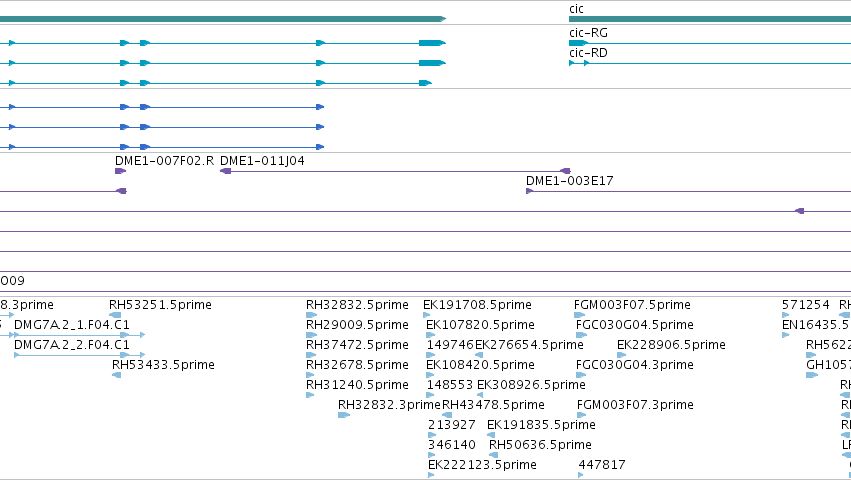The image size is (851, 480).
Task: Click the RH43478.5prime EST marker
Action: pos(447,415)
